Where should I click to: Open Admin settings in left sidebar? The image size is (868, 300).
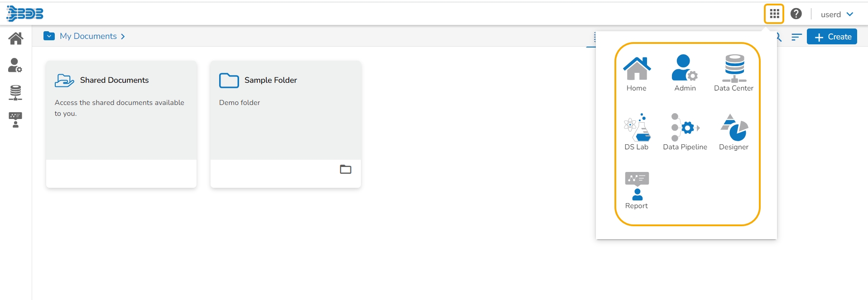[x=15, y=66]
